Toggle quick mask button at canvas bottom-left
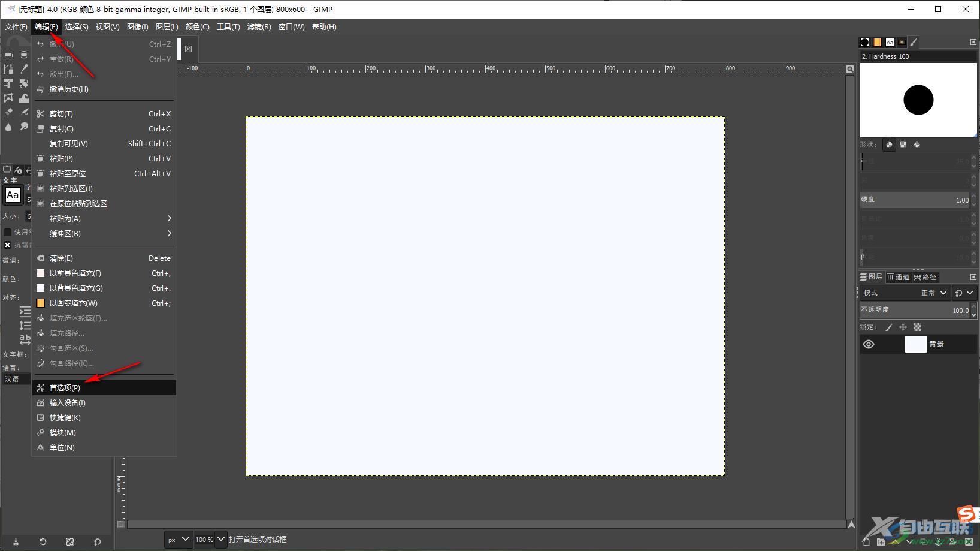 click(x=120, y=524)
